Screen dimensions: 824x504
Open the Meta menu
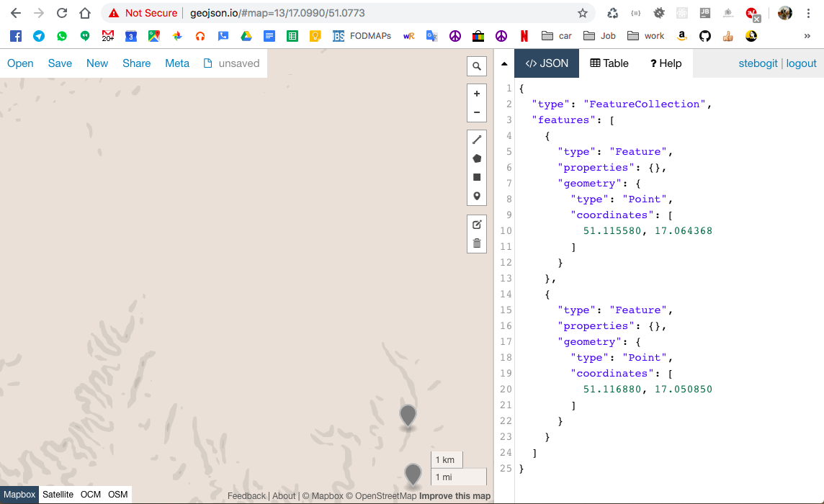click(177, 63)
